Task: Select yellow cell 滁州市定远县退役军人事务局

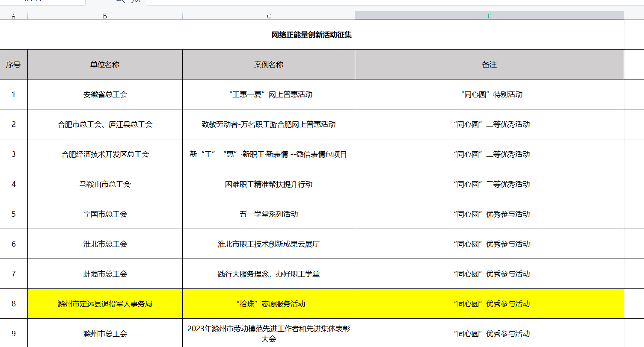Action: tap(105, 304)
